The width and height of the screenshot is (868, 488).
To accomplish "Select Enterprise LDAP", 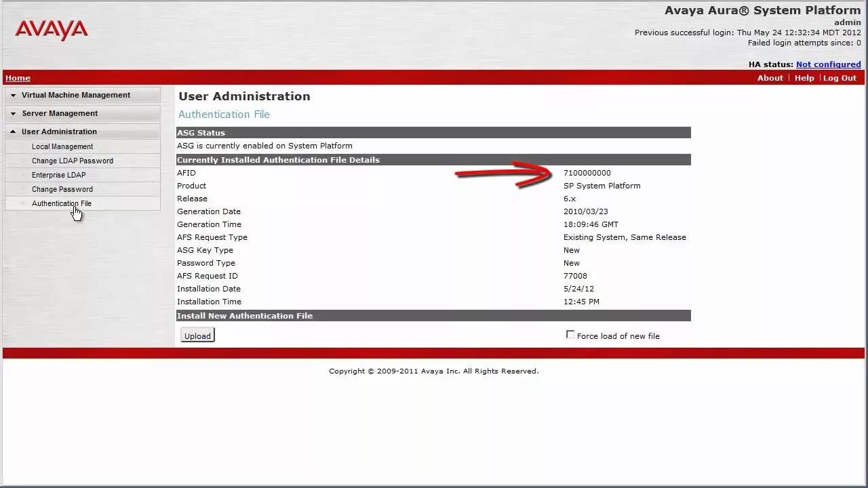I will pyautogui.click(x=58, y=175).
